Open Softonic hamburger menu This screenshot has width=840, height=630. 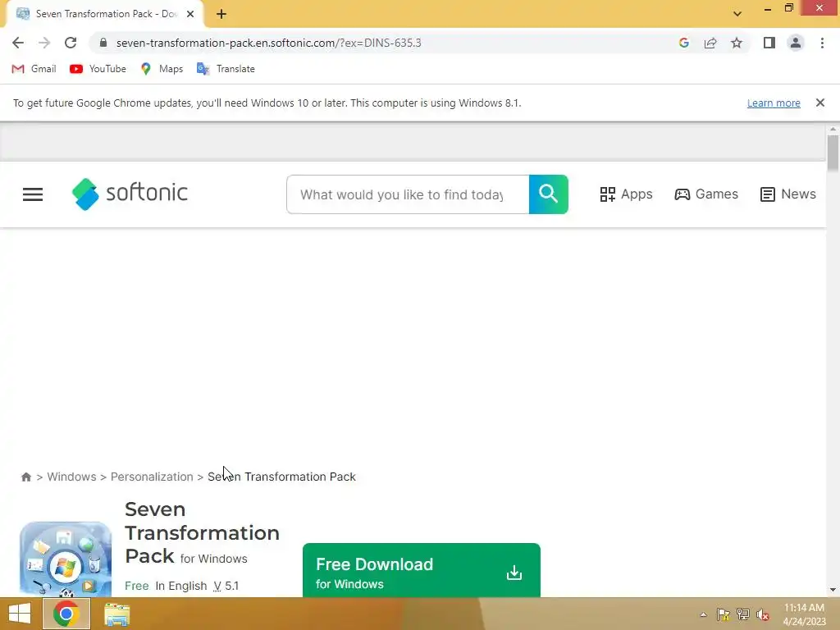pyautogui.click(x=33, y=194)
